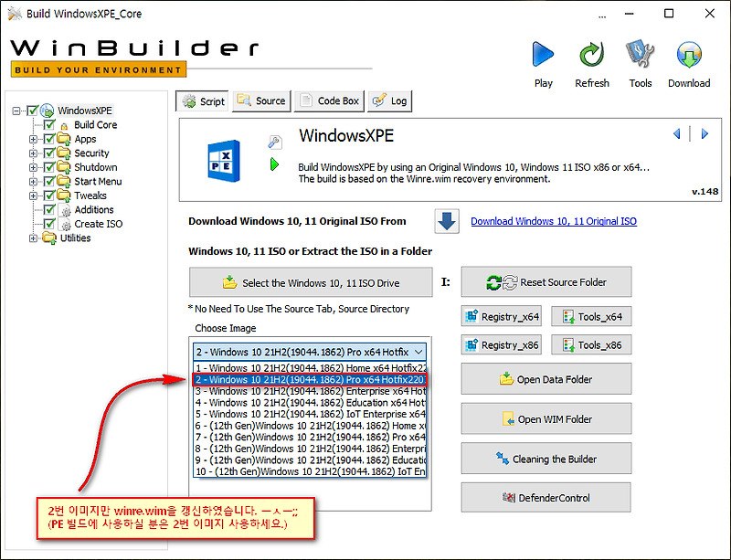Click the Registry_x64 button
Image resolution: width=731 pixels, height=560 pixels.
point(502,317)
